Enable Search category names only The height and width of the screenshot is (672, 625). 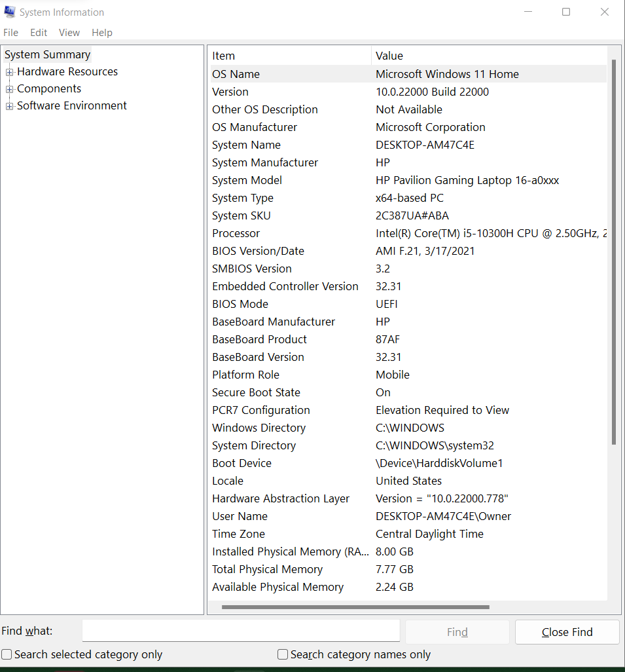tap(282, 654)
